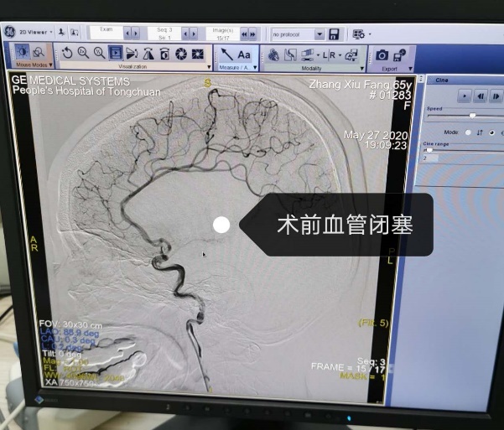Image resolution: width=504 pixels, height=430 pixels.
Task: Click the send to monitor icon
Action: point(351,55)
